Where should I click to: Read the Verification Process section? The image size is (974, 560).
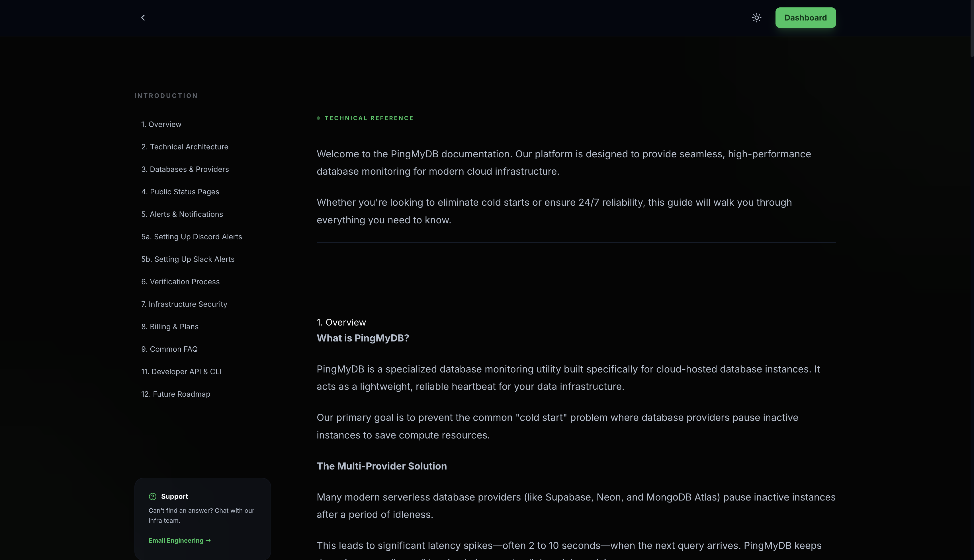pos(180,281)
